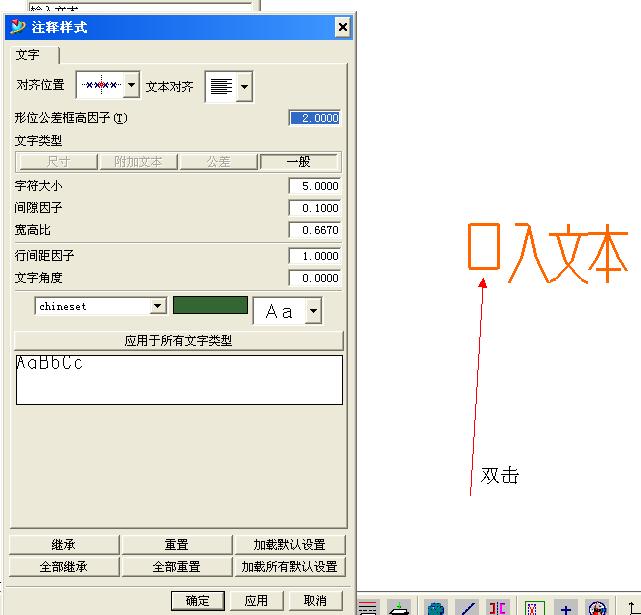The height and width of the screenshot is (615, 641).
Task: Edit the 行间距因子 value field
Action: [314, 256]
